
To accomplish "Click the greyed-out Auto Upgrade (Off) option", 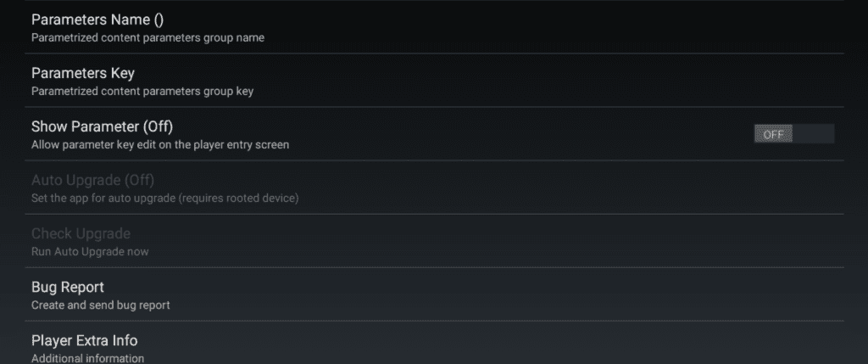I will point(92,180).
